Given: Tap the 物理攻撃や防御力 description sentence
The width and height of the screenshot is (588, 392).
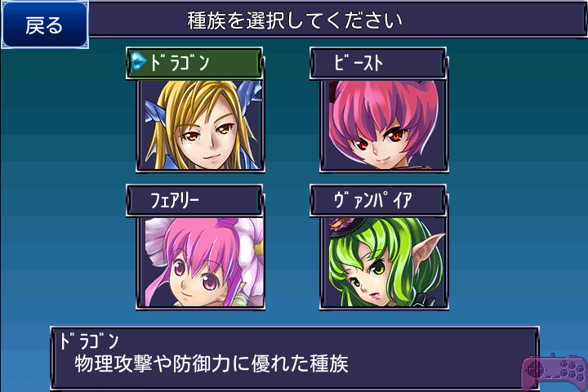Looking at the screenshot, I should coord(212,364).
